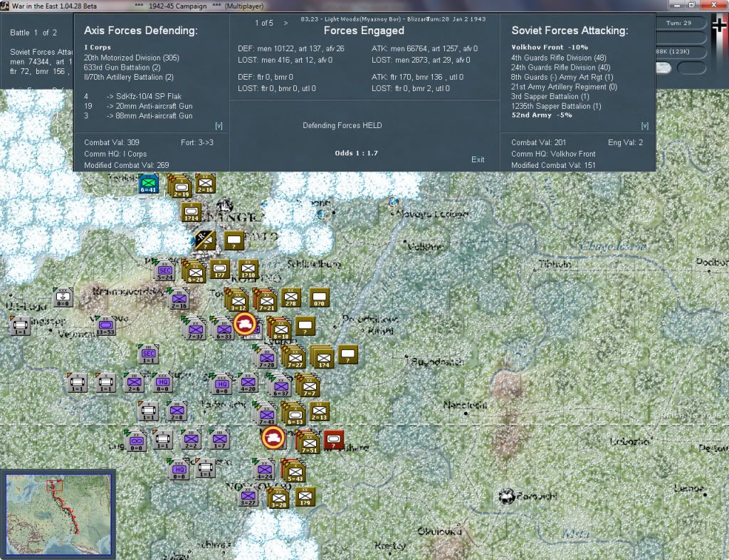Click the Odds 1 : 1.7 text

(356, 153)
